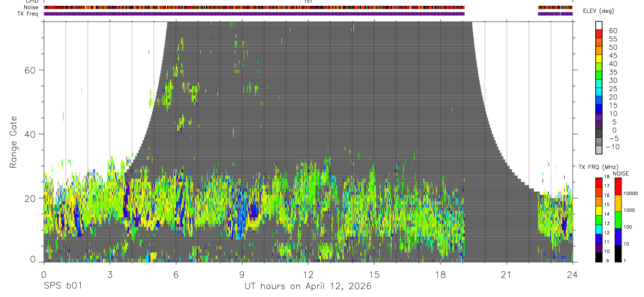Screen dimensions: 644x297
Task: Click the '30' label on the ELEV colorbar
Action: 613,80
